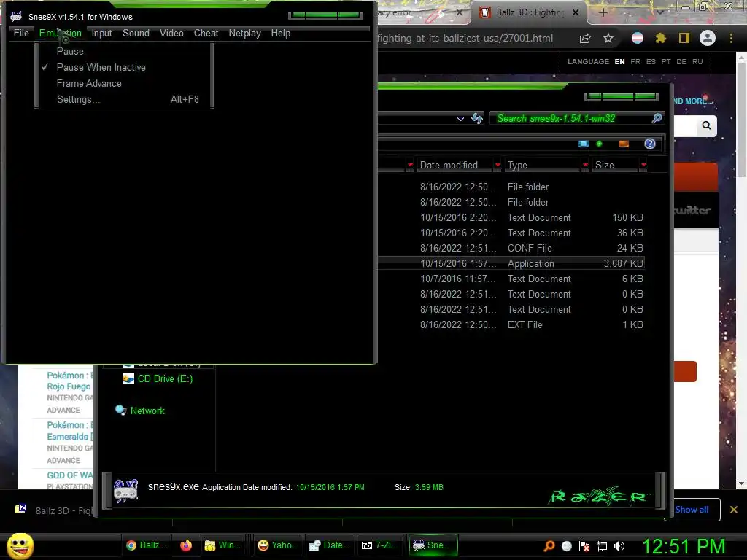Open the Help menu in Snes9X
747x560 pixels.
coord(281,34)
